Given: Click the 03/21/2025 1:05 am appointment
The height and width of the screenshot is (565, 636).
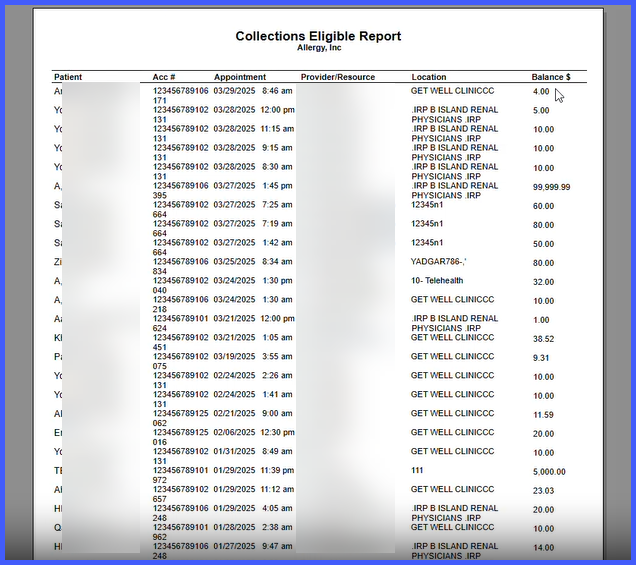Looking at the screenshot, I should click(x=253, y=337).
